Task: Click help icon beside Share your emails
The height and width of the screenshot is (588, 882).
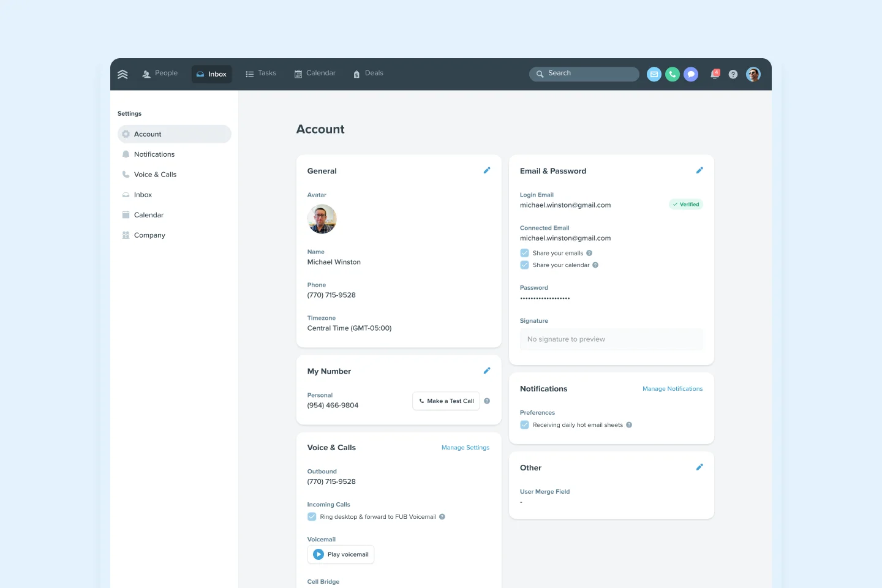Action: 589,253
